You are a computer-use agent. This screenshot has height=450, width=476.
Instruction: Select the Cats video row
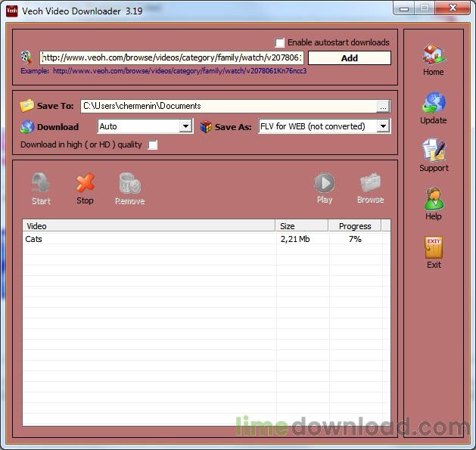pos(207,239)
